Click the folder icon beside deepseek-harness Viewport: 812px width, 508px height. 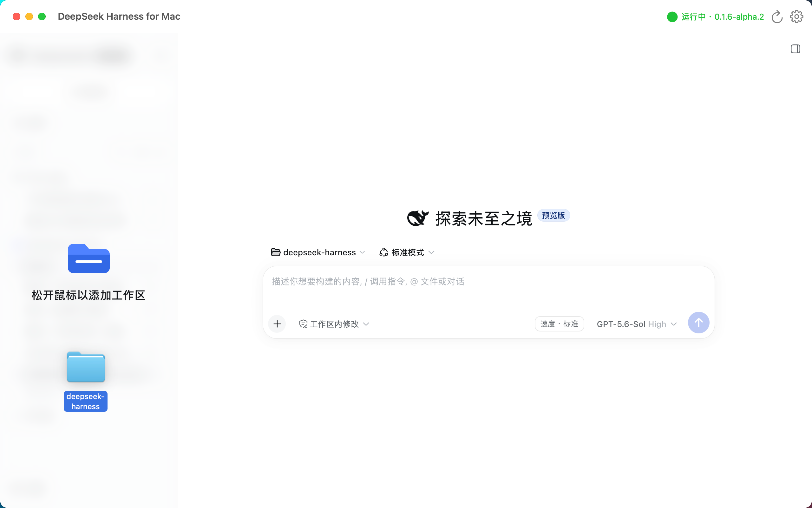click(275, 252)
